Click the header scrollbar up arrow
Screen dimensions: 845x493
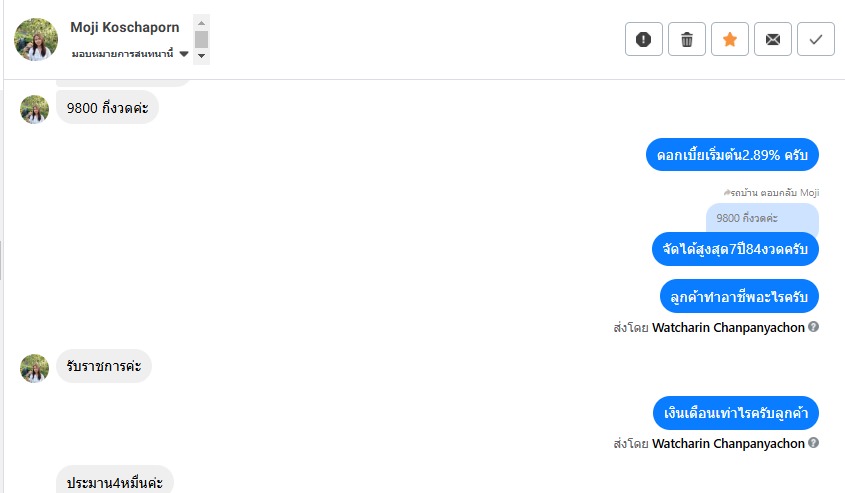[x=201, y=21]
